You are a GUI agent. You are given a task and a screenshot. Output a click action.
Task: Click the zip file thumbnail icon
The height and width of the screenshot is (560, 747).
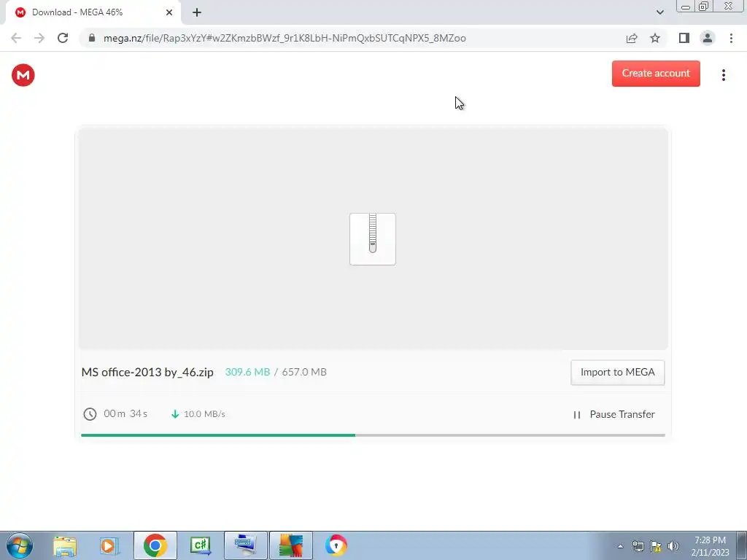point(373,239)
